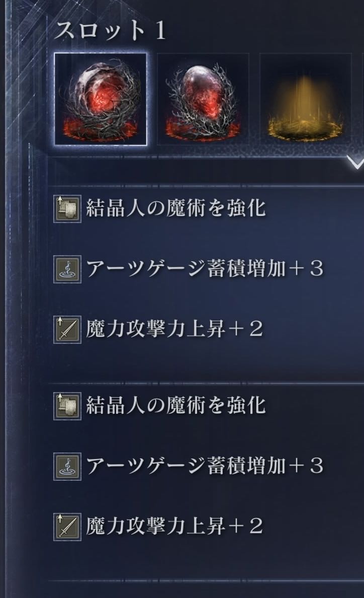The height and width of the screenshot is (598, 364).
Task: Click arts gauge icon in upper effect group
Action: (x=67, y=269)
